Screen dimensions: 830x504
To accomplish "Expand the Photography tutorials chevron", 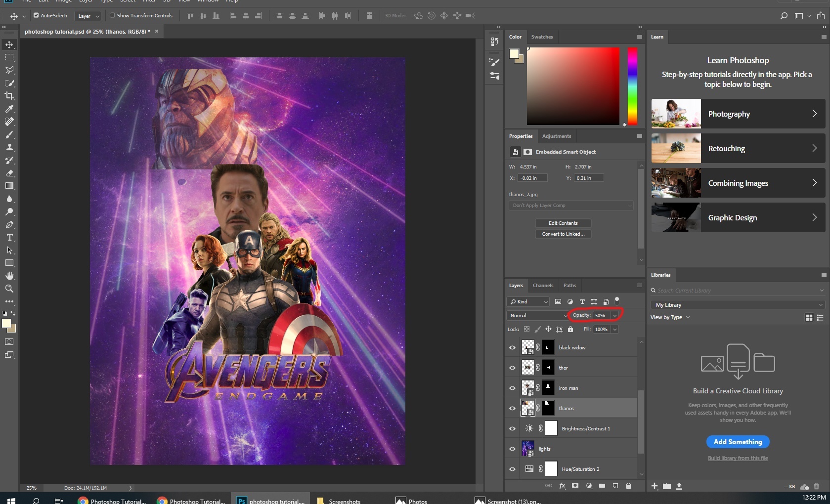I will [x=814, y=114].
